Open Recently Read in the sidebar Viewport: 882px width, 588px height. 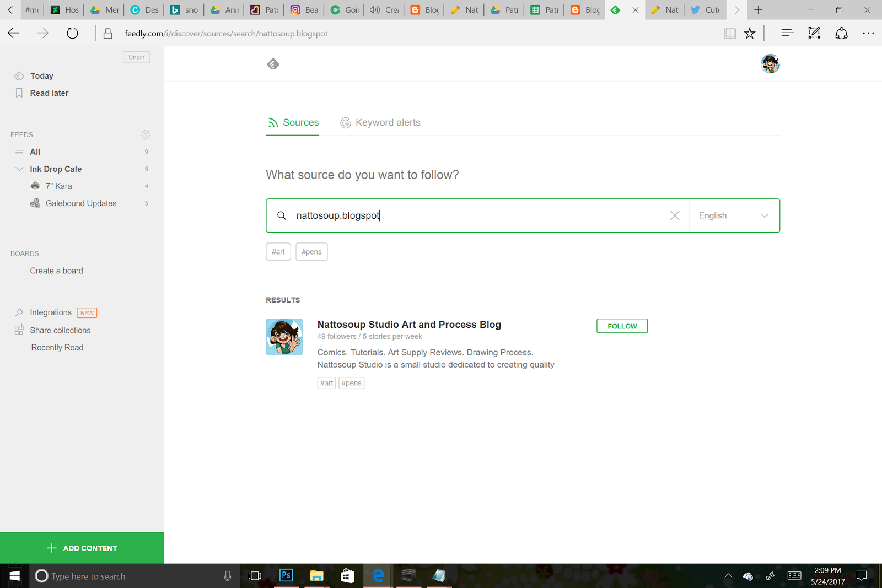pos(57,348)
